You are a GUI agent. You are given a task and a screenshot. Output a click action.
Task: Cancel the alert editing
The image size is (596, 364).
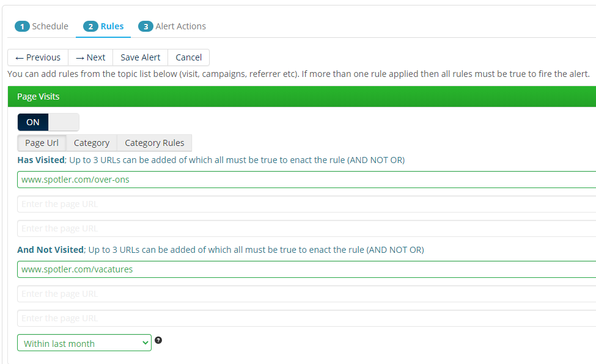[188, 57]
